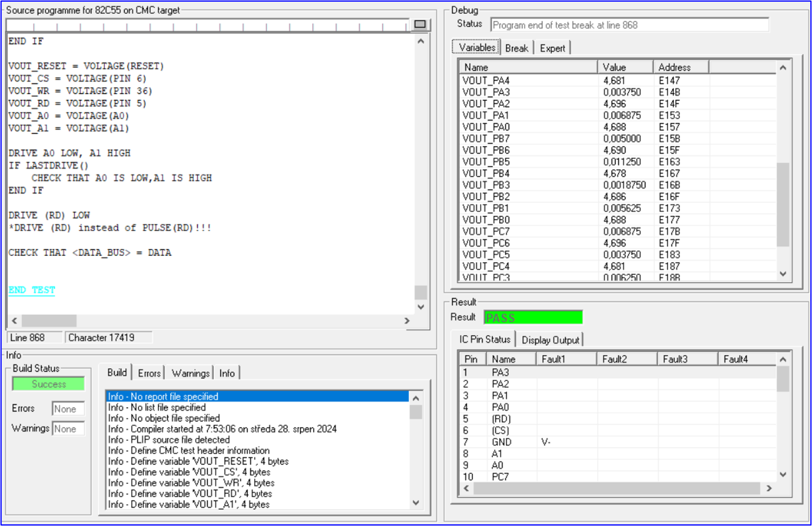Viewport: 812px width, 526px height.
Task: Click the Debug Status text field
Action: click(629, 25)
